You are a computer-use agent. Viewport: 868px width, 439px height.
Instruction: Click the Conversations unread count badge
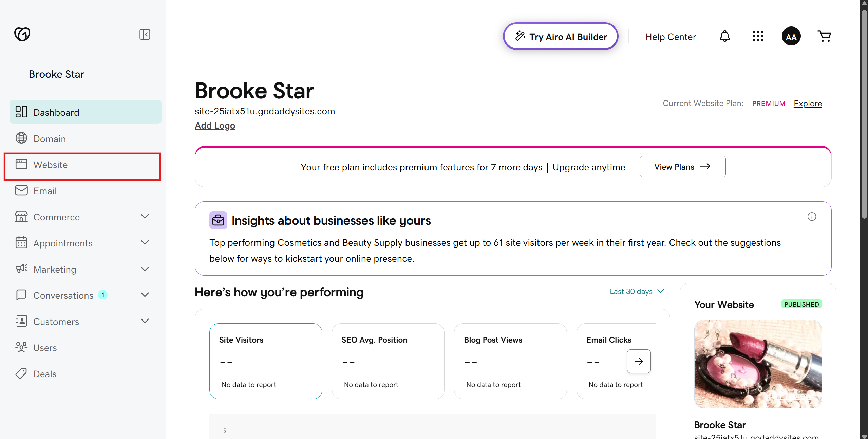[103, 295]
